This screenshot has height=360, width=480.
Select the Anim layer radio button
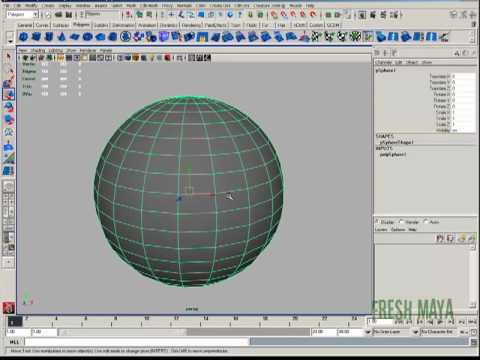pyautogui.click(x=426, y=221)
